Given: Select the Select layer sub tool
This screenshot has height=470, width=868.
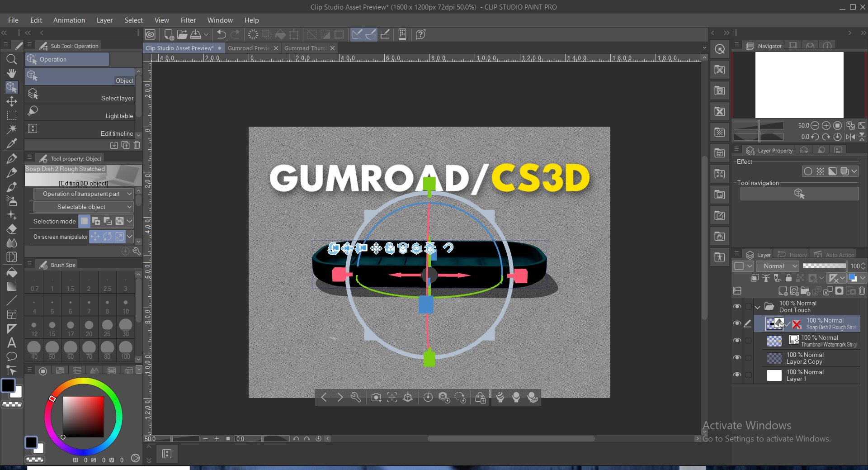Looking at the screenshot, I should 80,94.
